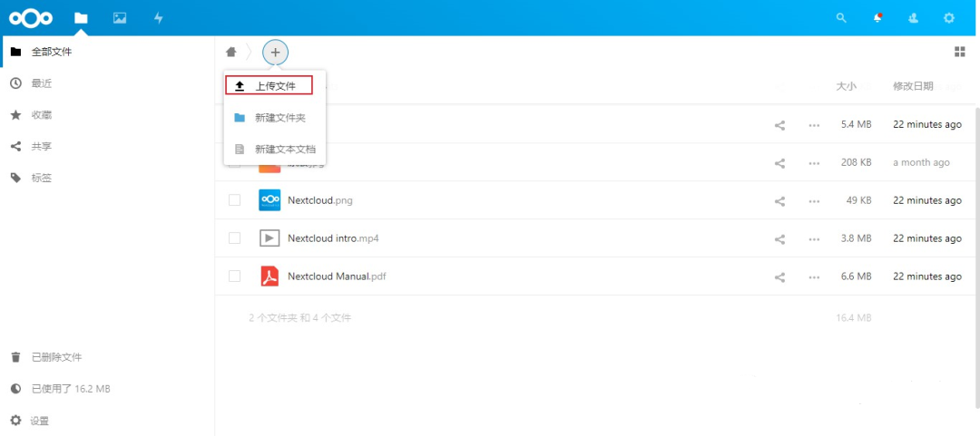Click the 49 KB size cell
The width and height of the screenshot is (980, 436).
tap(859, 200)
